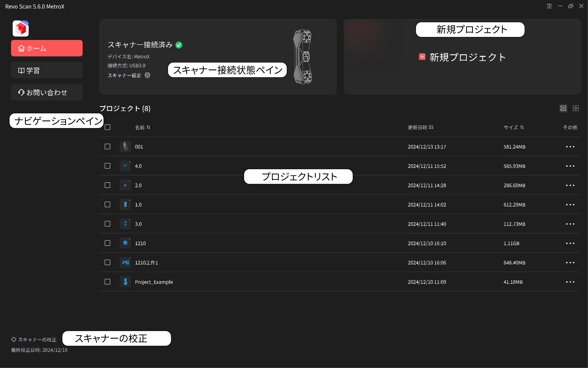
Task: Click 接続方式: USB3.0 text
Action: point(126,66)
